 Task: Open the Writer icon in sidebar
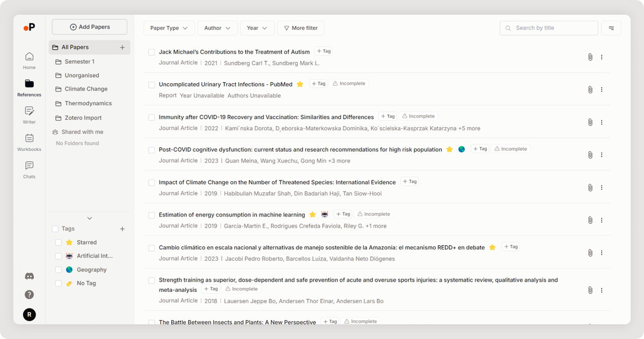coord(29,115)
